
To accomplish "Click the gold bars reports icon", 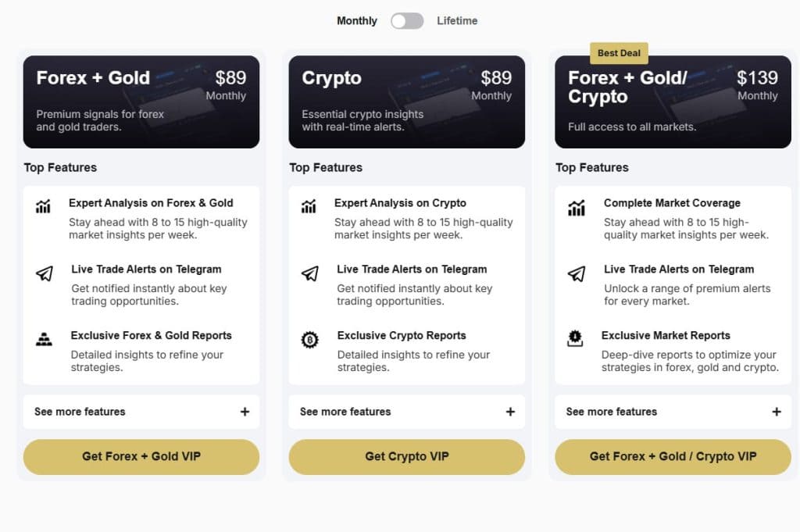I will click(44, 340).
